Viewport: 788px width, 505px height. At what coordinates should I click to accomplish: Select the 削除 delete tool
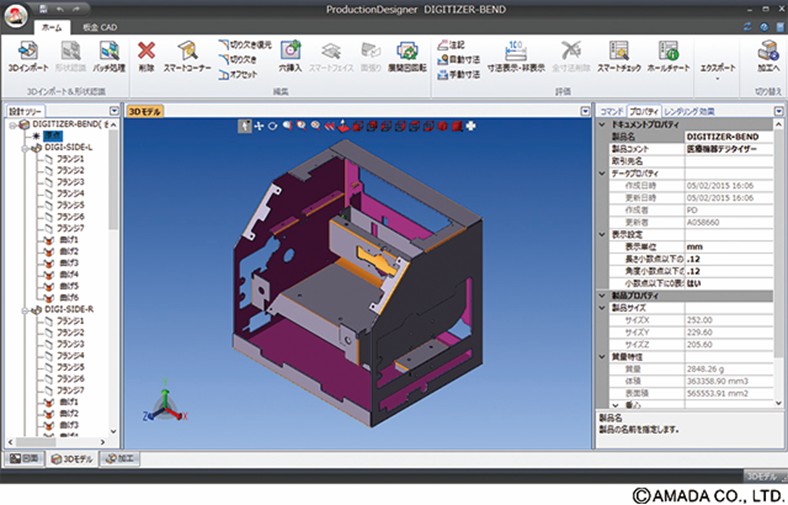(x=147, y=55)
